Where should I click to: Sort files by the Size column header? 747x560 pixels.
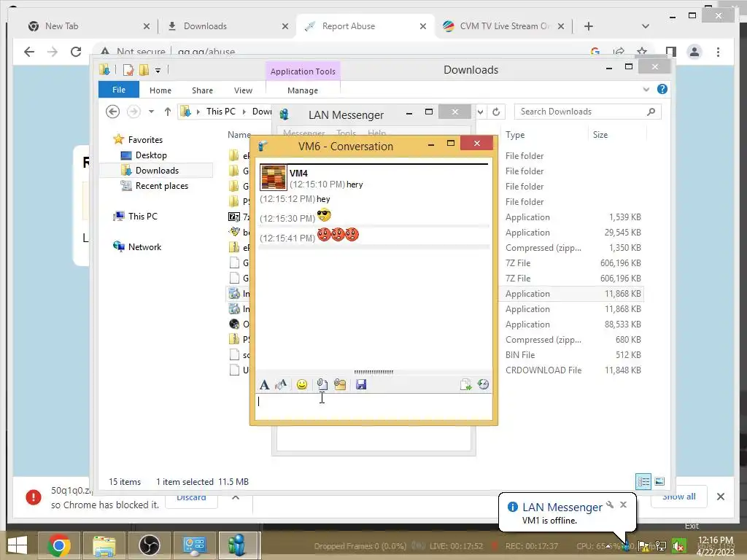tap(617, 135)
